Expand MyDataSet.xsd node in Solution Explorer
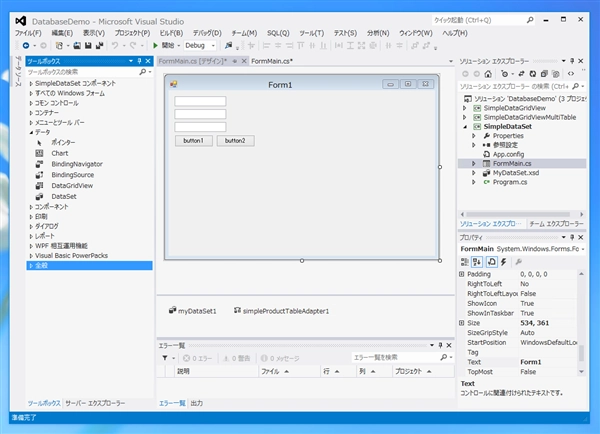Image resolution: width=600 pixels, height=434 pixels. pos(474,173)
